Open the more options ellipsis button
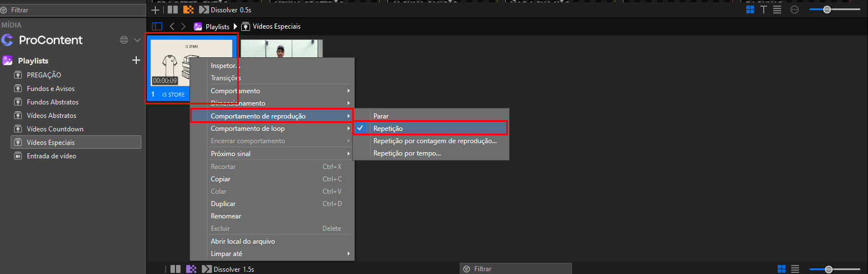This screenshot has width=868, height=274. pyautogui.click(x=795, y=10)
